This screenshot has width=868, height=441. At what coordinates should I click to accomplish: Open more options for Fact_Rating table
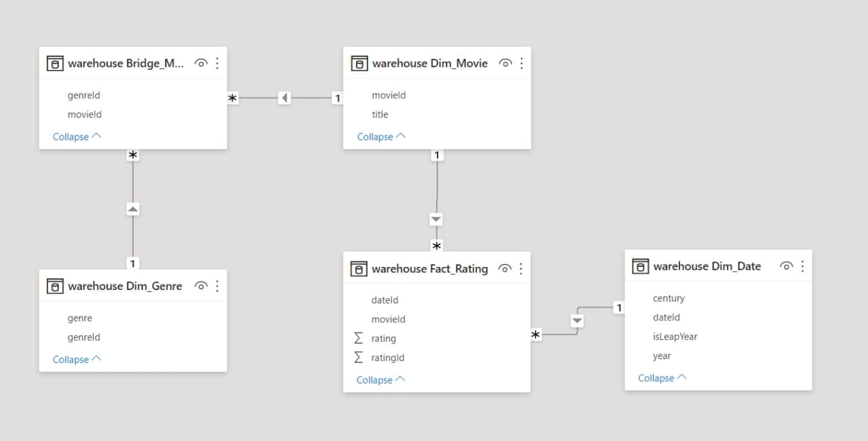coord(521,269)
